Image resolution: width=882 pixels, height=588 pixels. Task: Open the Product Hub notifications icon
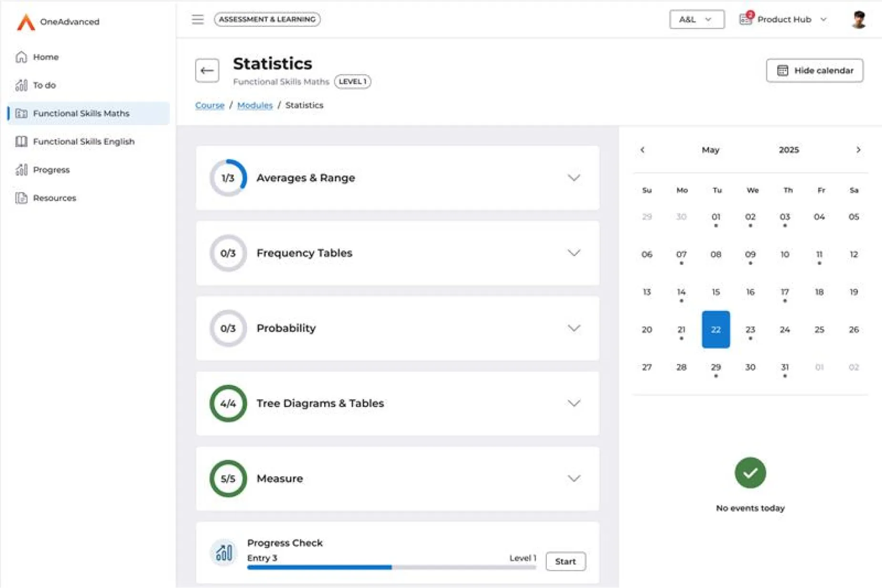point(746,19)
